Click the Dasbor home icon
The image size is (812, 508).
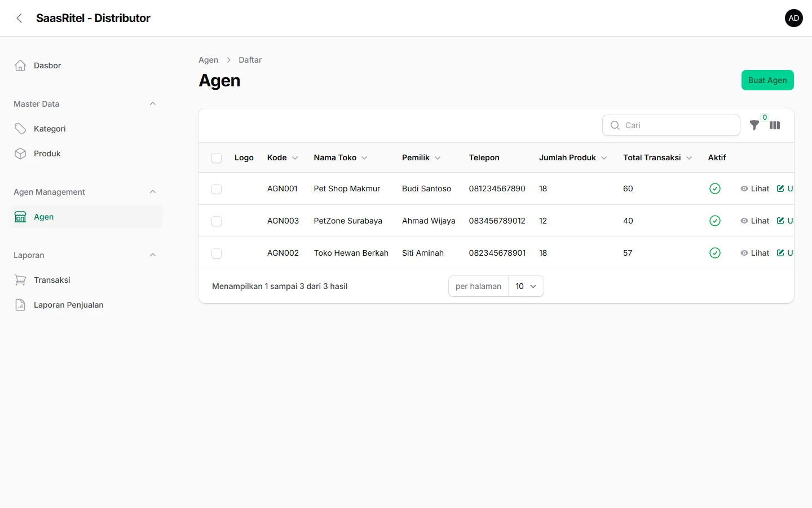click(x=20, y=65)
